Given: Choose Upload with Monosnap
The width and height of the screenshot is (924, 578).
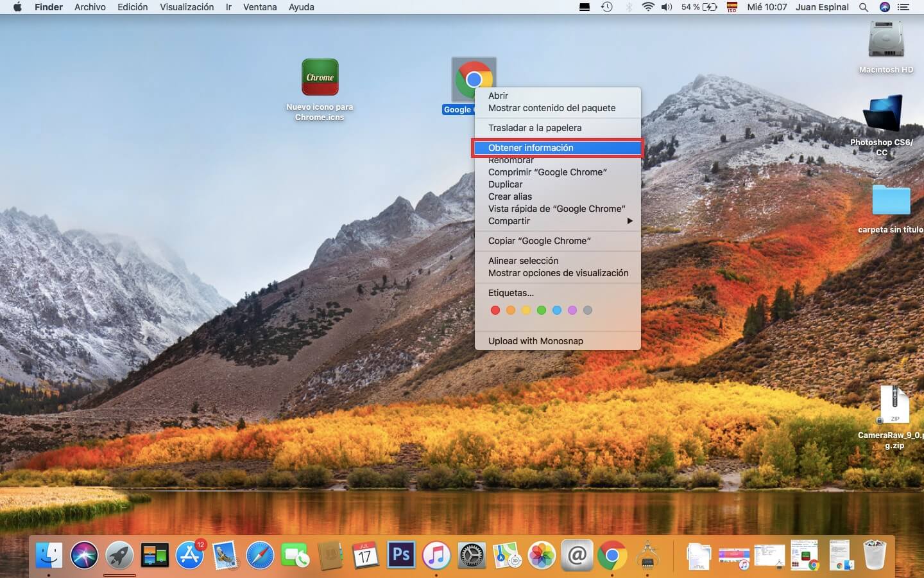Looking at the screenshot, I should pyautogui.click(x=558, y=341).
